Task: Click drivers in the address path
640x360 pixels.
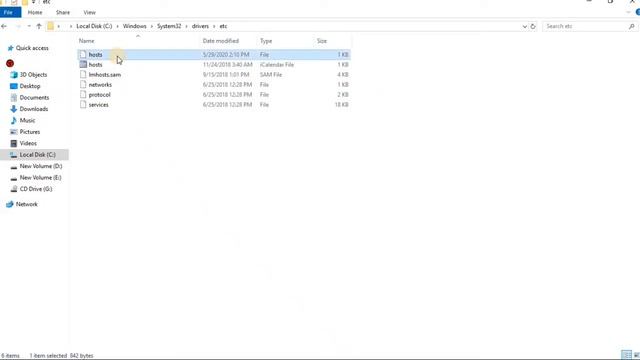Action: [x=200, y=26]
